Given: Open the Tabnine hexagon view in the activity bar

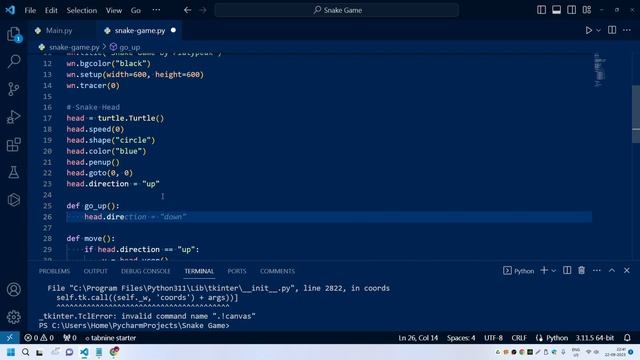Looking at the screenshot, I should pos(14,200).
